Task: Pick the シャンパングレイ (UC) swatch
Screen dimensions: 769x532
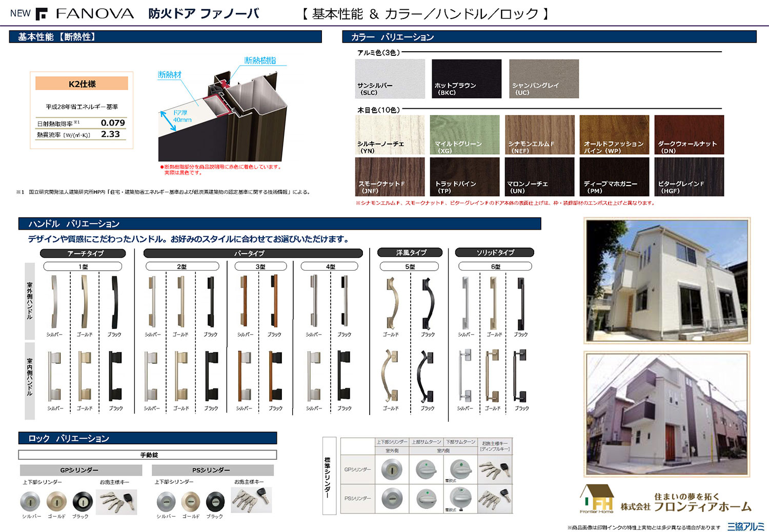Action: (544, 78)
